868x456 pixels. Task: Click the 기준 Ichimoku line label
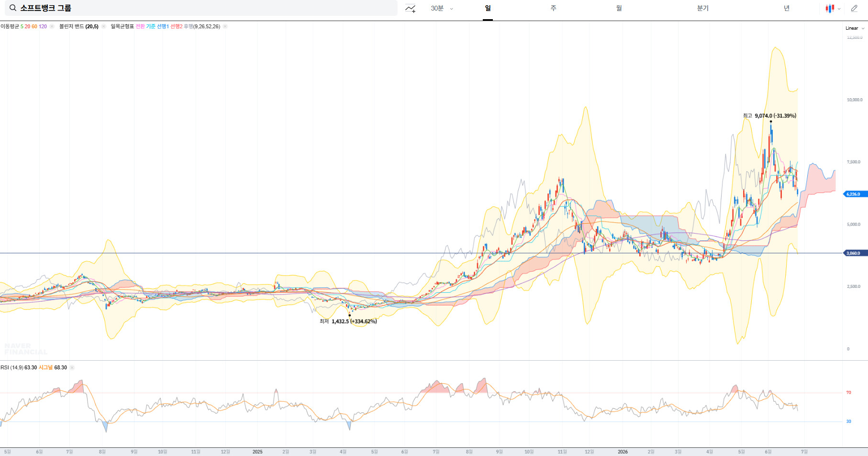(x=151, y=26)
